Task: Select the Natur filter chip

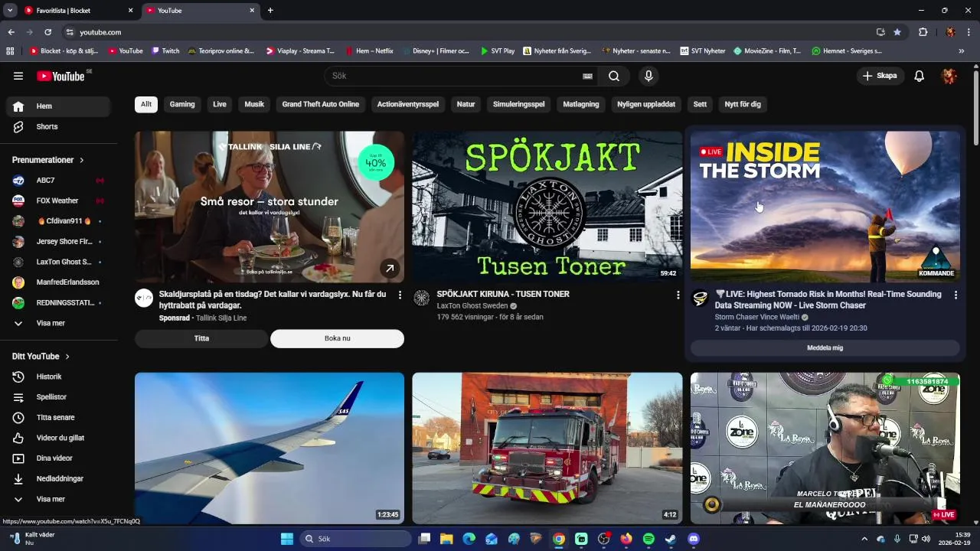Action: pyautogui.click(x=466, y=104)
